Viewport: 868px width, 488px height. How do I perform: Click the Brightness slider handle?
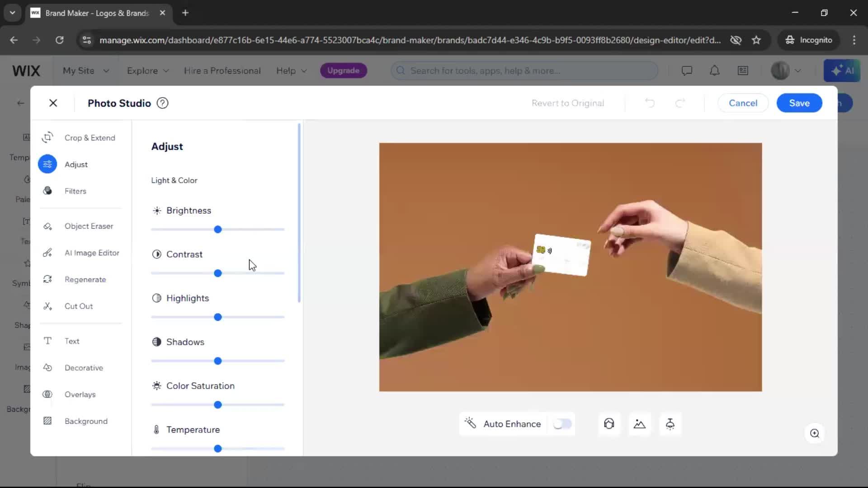(x=218, y=230)
